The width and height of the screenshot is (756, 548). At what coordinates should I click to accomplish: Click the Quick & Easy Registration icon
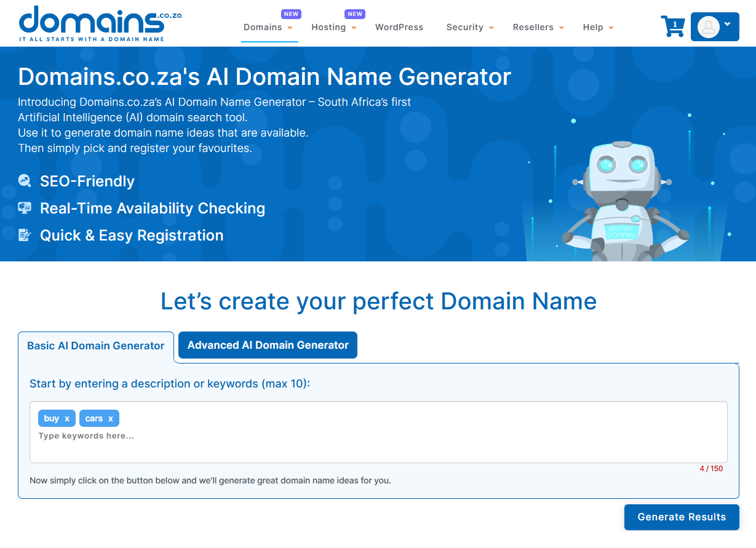(25, 235)
